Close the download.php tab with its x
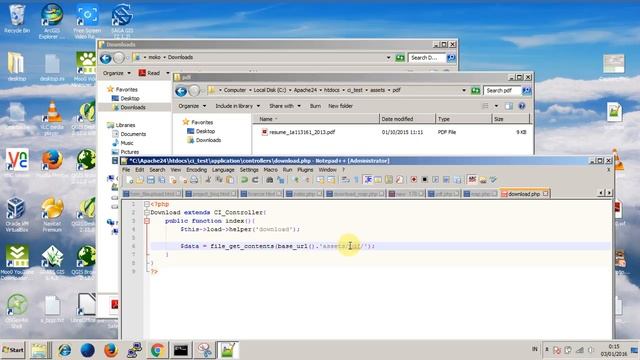 tap(546, 194)
